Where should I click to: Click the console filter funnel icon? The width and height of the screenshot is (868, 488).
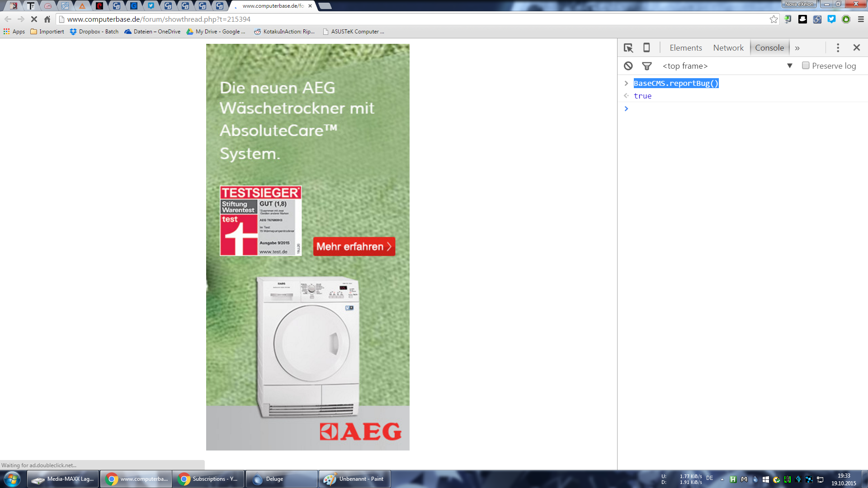click(x=647, y=66)
